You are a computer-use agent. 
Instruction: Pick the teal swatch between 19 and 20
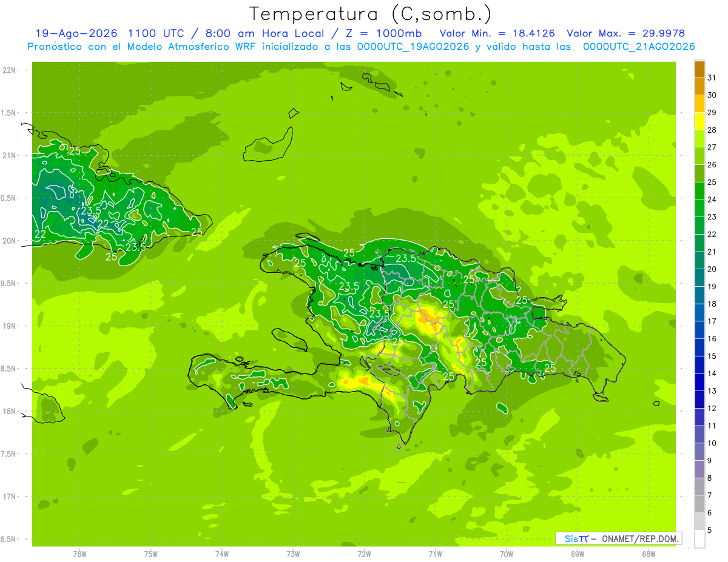[699, 278]
